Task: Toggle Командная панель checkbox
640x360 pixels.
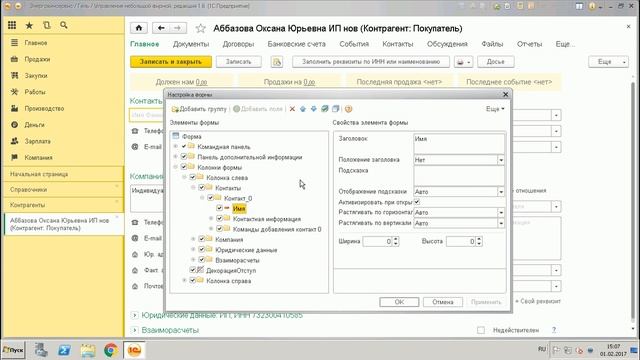Action: [x=184, y=146]
